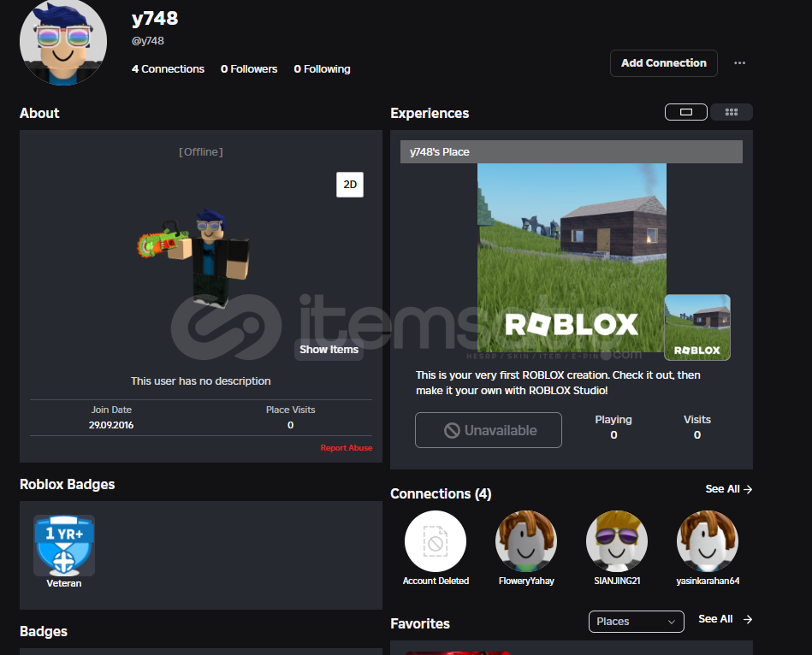Click the Add Connection button

point(663,63)
